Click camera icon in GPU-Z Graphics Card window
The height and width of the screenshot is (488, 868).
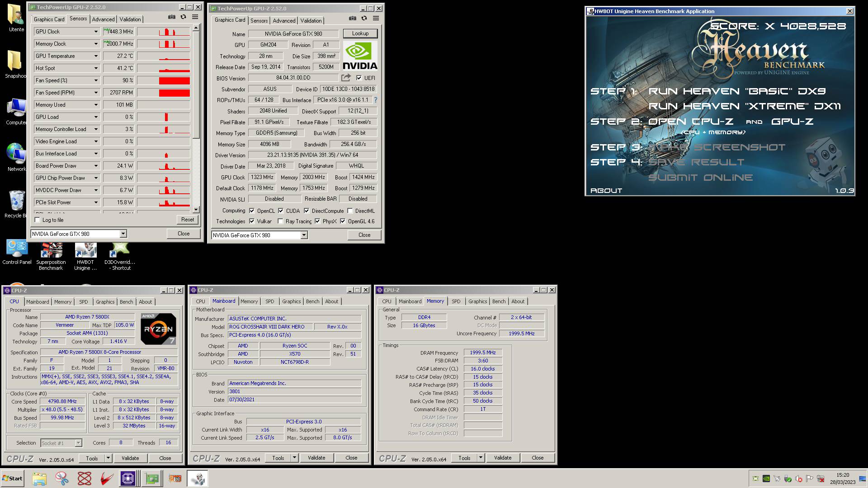[x=353, y=19]
